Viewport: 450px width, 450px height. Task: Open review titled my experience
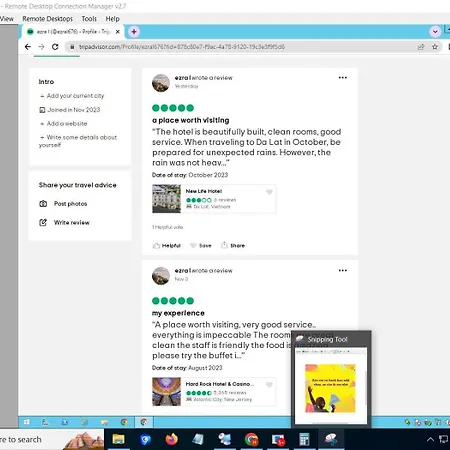click(178, 313)
